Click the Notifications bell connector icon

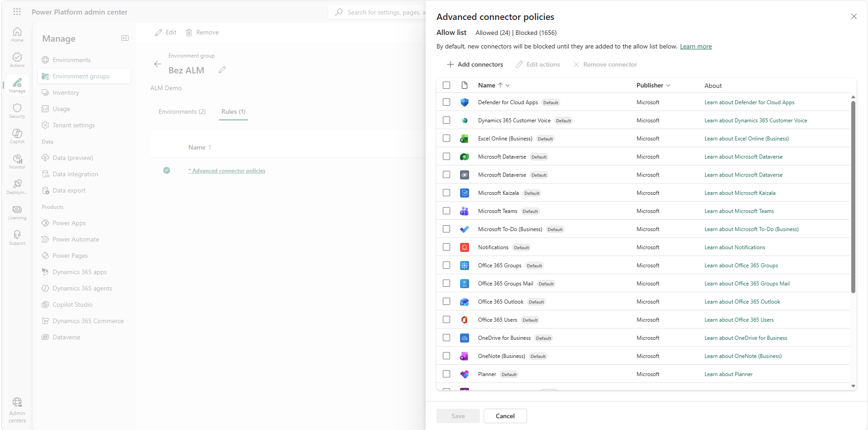click(x=465, y=247)
